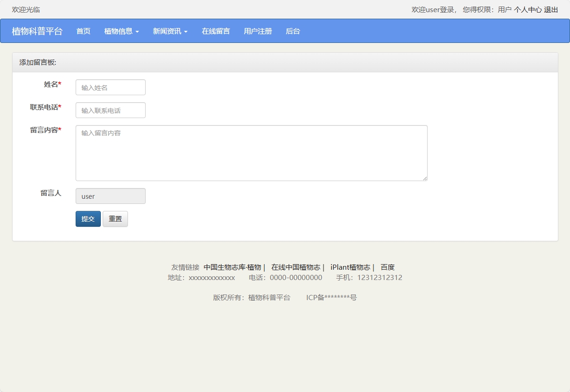Image resolution: width=570 pixels, height=392 pixels.
Task: Click 退出 to log out
Action: point(551,9)
